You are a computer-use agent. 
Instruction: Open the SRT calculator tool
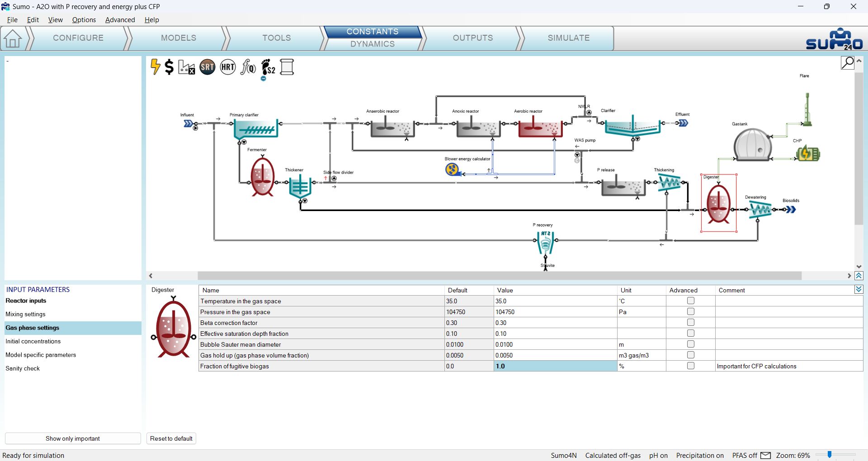point(208,67)
